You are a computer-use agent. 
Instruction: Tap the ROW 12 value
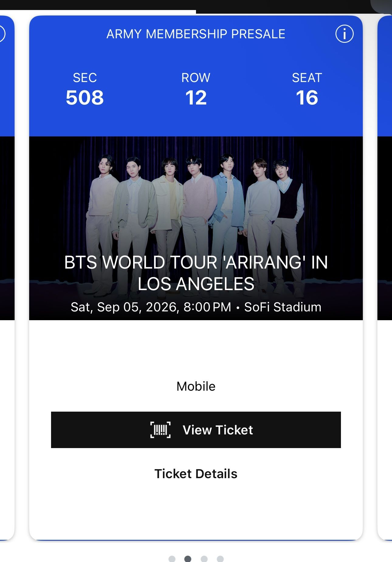[196, 98]
